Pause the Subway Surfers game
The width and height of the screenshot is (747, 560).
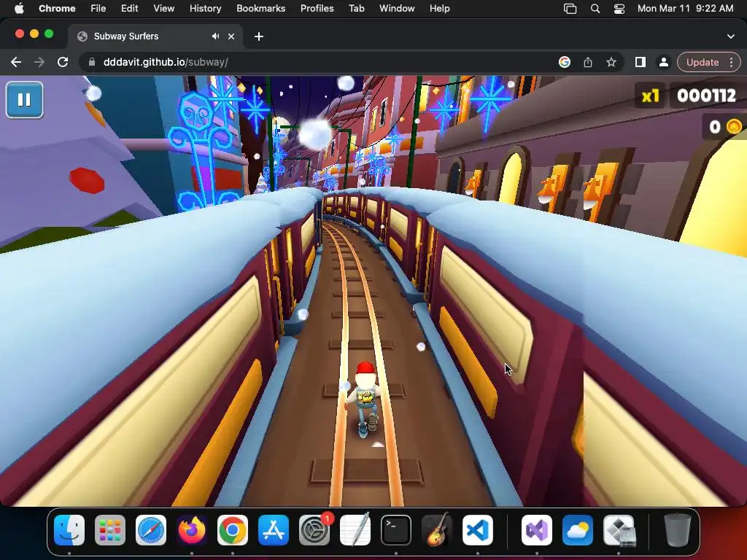coord(24,100)
